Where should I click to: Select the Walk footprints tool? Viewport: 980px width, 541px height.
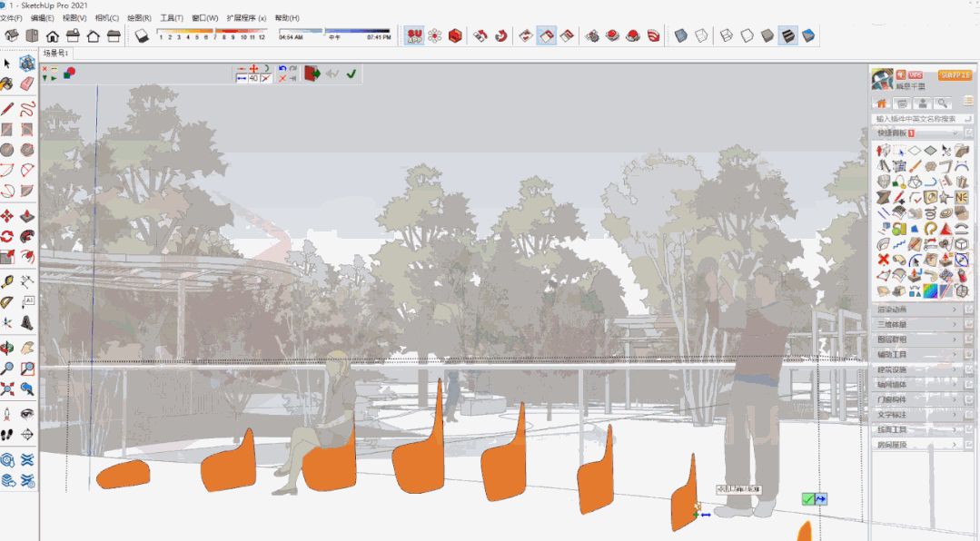click(7, 435)
